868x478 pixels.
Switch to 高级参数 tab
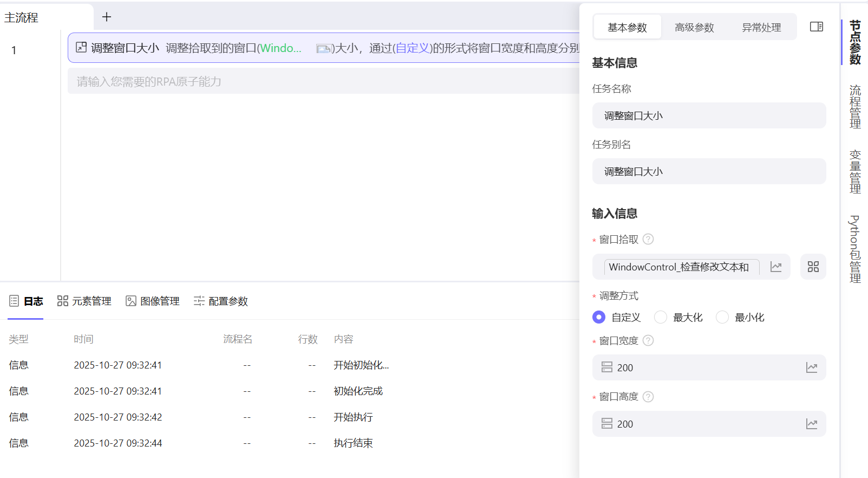[694, 27]
